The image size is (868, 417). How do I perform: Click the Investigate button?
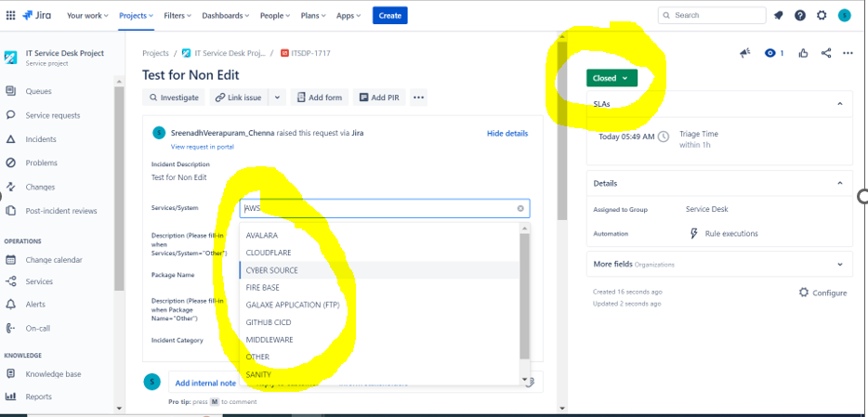(173, 98)
